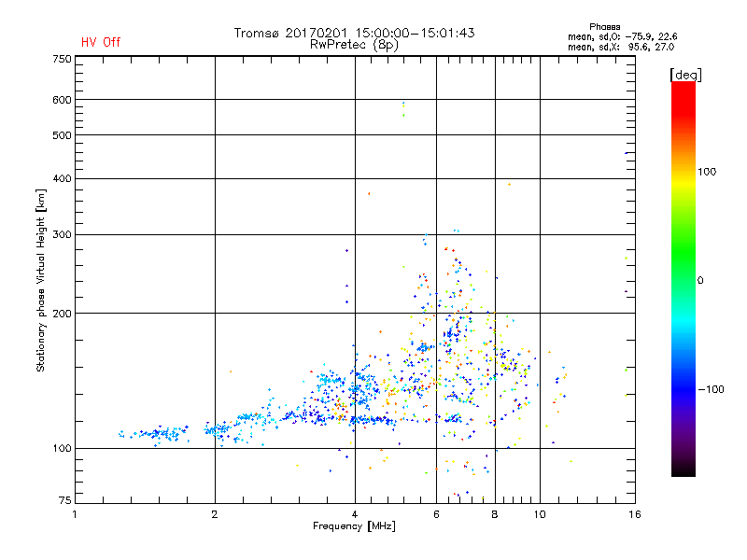Click the "Phases" header label
Viewport: 747px width, 560px height.
click(604, 27)
